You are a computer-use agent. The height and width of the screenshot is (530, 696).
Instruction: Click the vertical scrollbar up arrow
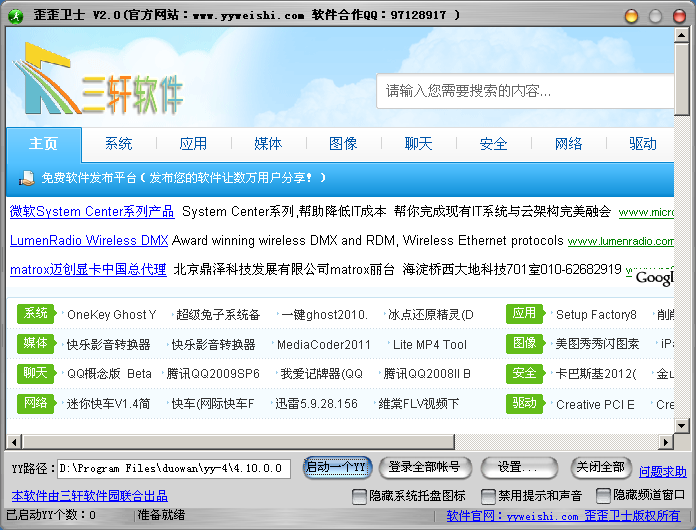pyautogui.click(x=681, y=35)
